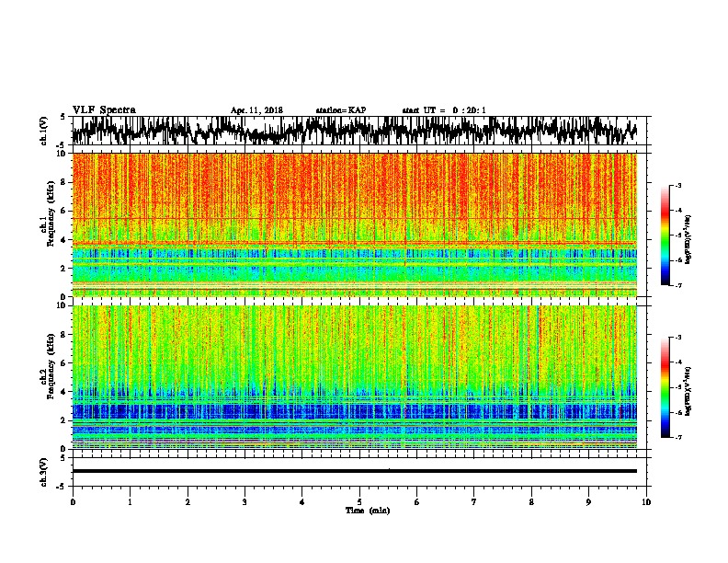Image resolution: width=728 pixels, height=563 pixels.
Task: Click time axis tick label "4"
Action: 302,502
